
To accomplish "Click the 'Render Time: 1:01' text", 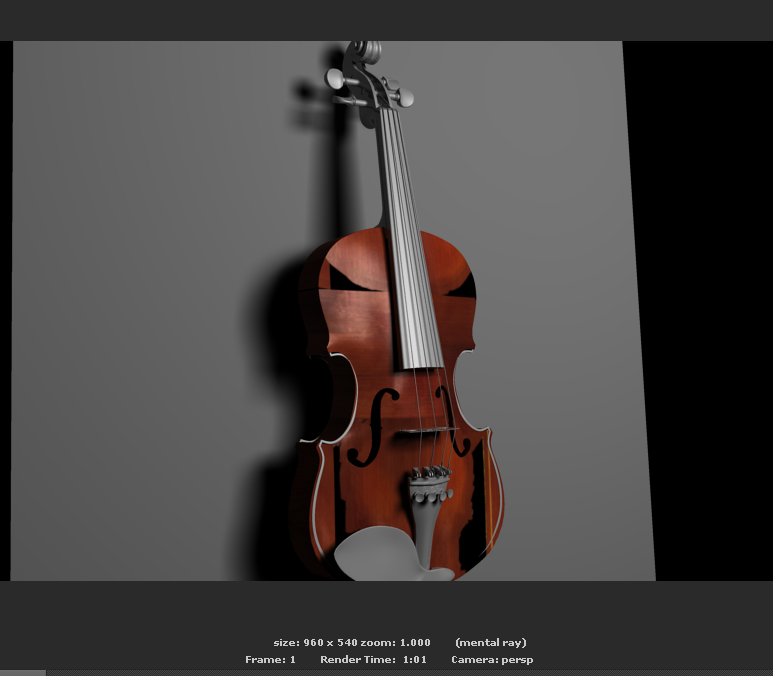I will (x=373, y=660).
